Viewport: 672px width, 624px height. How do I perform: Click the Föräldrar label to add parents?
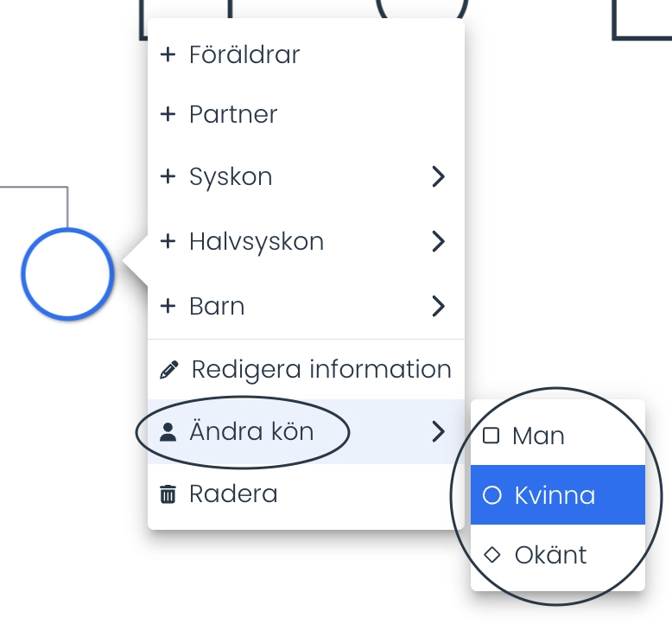point(244,55)
